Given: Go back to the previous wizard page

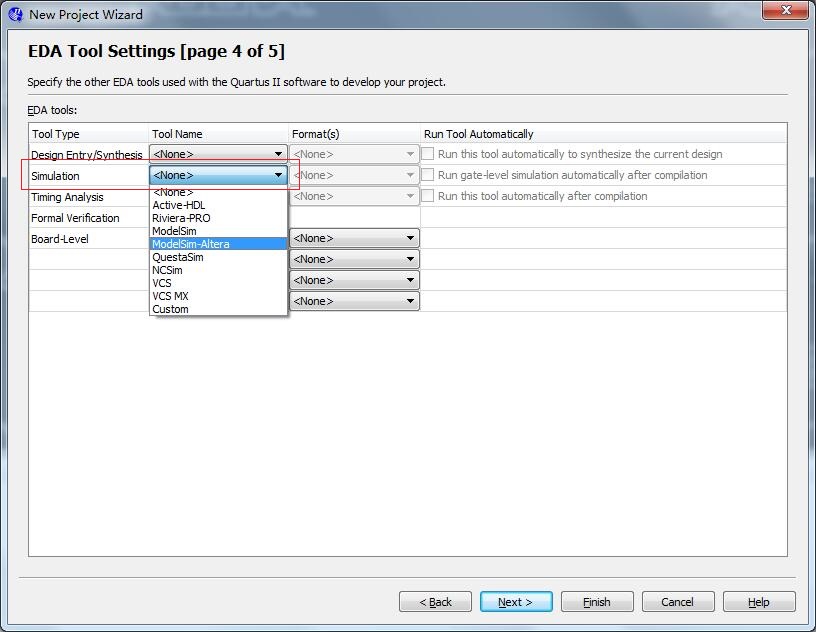Looking at the screenshot, I should [435, 601].
